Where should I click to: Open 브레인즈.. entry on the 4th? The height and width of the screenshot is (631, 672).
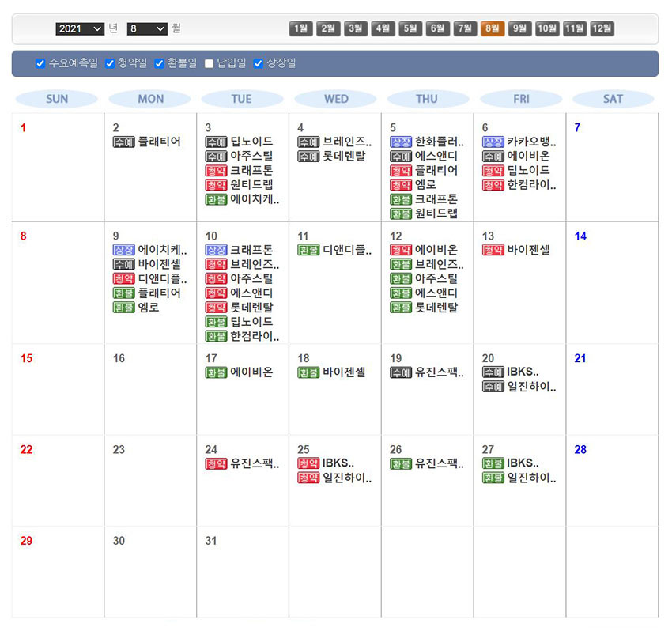pyautogui.click(x=347, y=142)
